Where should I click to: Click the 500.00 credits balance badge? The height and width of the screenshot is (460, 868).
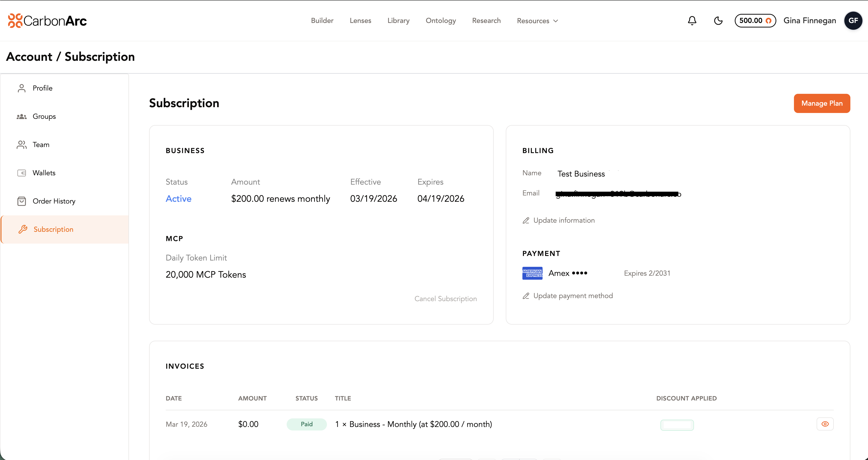(755, 21)
